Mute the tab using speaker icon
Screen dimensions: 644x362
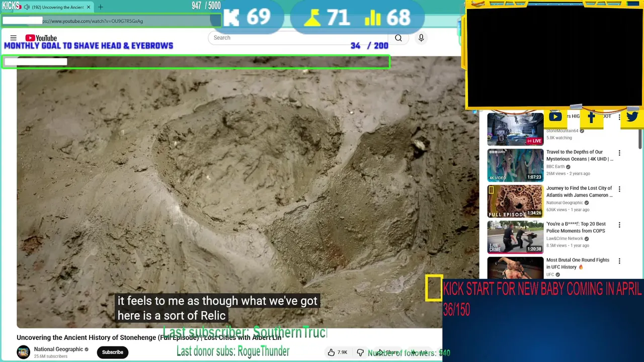(x=27, y=7)
